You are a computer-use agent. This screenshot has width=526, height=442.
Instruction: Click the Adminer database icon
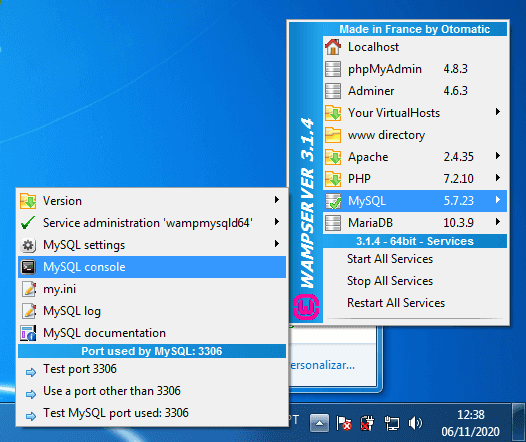pyautogui.click(x=333, y=91)
